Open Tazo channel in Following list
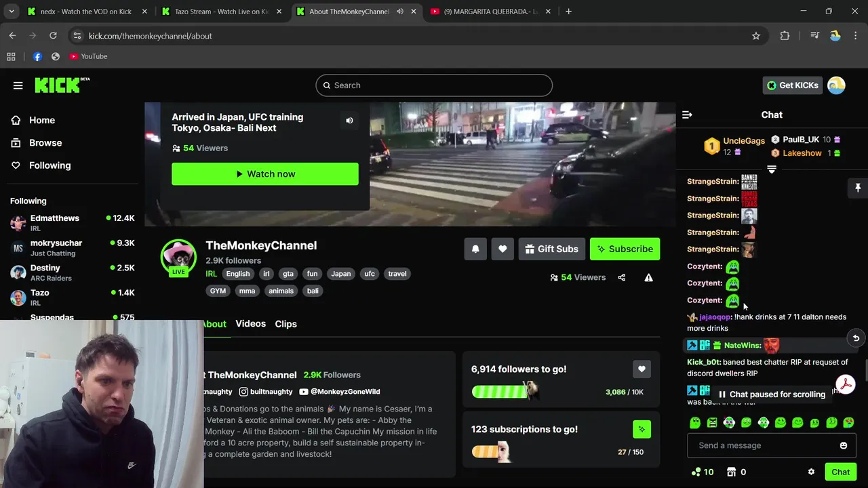This screenshot has height=488, width=868. (72, 298)
